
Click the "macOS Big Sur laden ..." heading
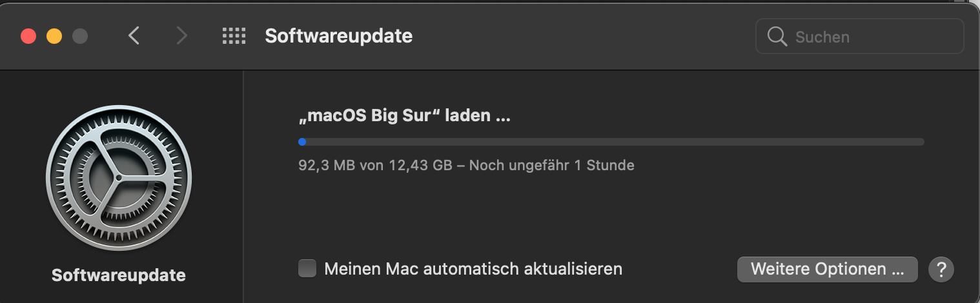(405, 117)
